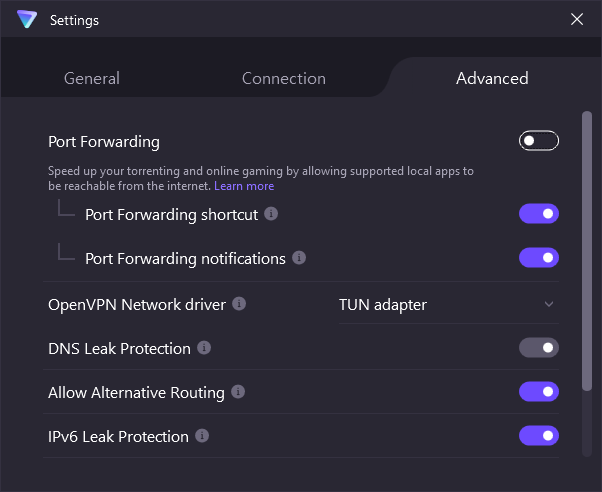
Task: Switch to the General tab
Action: [x=92, y=78]
